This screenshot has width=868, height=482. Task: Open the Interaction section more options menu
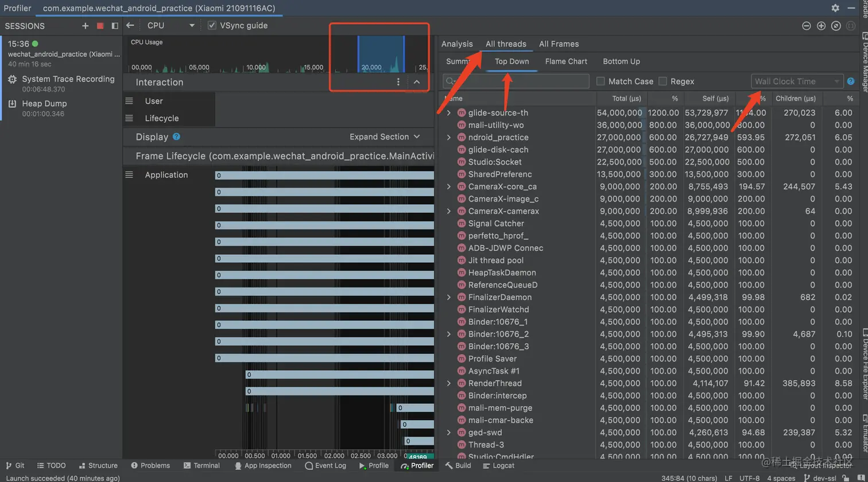398,82
